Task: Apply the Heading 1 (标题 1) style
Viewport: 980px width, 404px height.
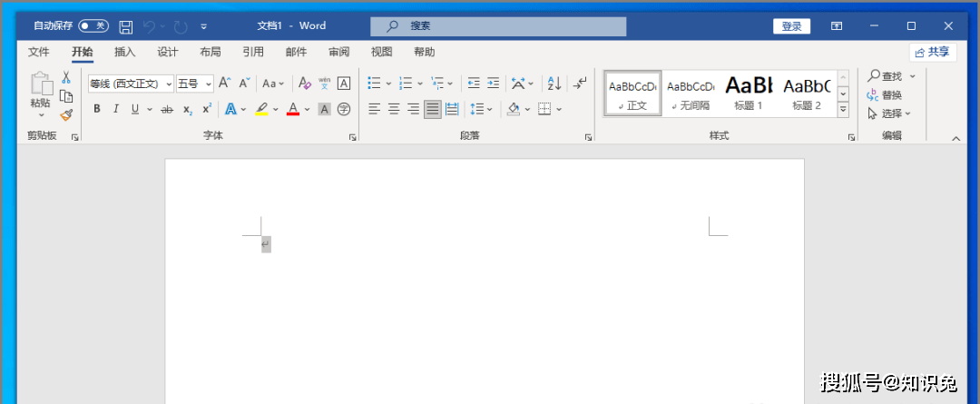Action: (749, 94)
